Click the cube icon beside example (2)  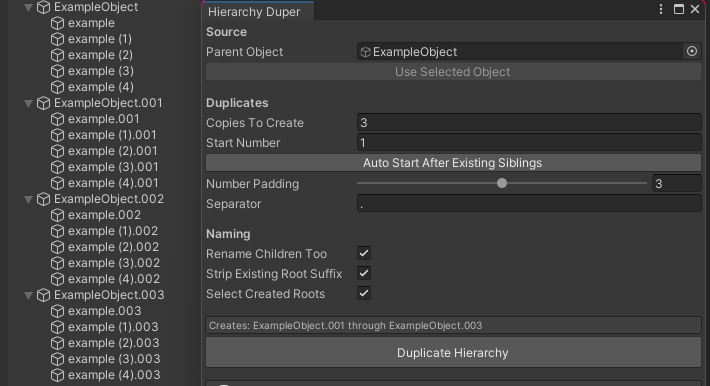pos(58,55)
